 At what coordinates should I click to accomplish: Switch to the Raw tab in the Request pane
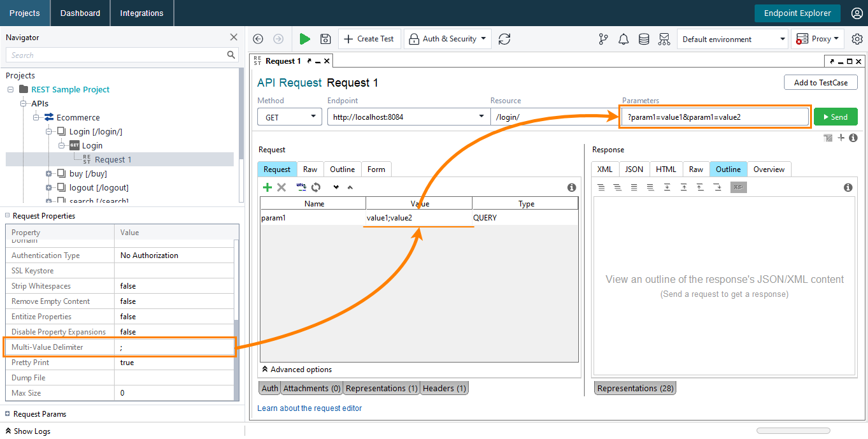click(310, 169)
